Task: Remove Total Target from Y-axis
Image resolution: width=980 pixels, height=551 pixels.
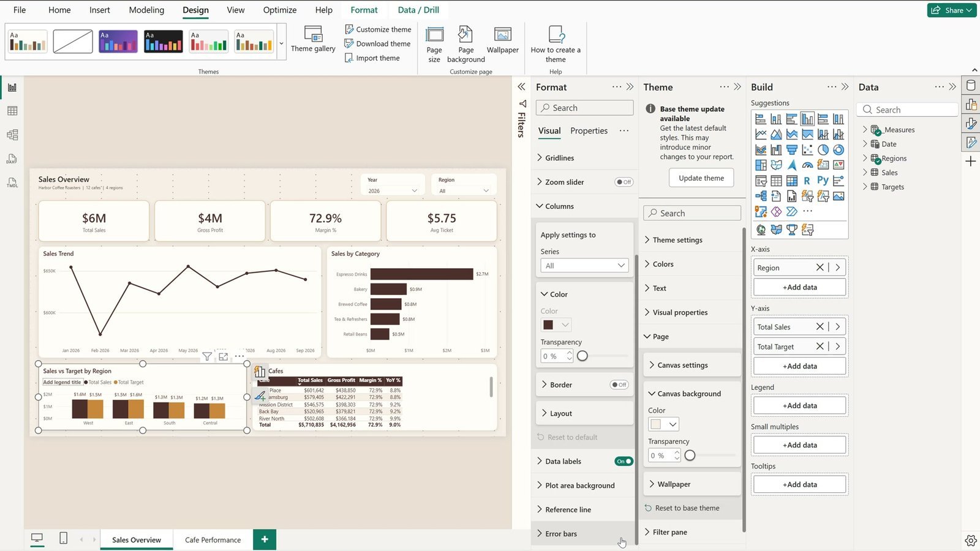Action: click(x=820, y=347)
